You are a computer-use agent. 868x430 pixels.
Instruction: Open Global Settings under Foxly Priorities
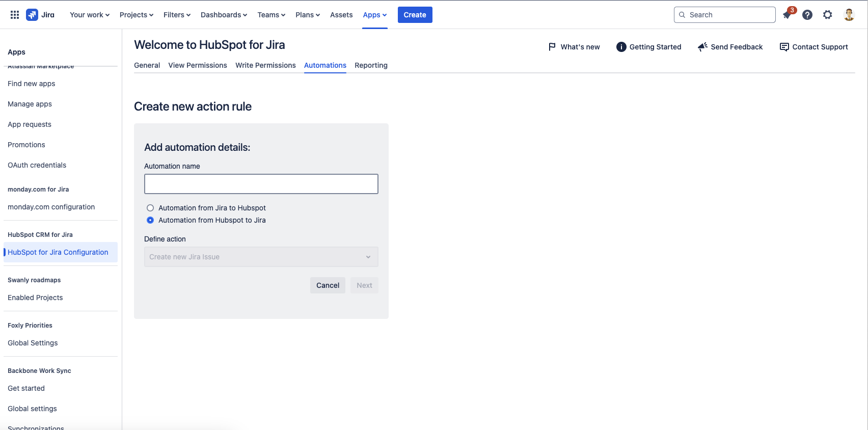click(33, 343)
